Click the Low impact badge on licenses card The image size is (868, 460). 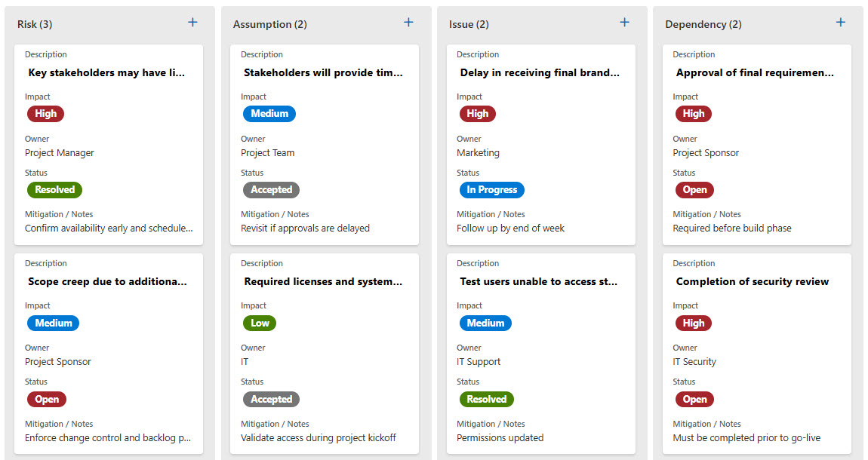pyautogui.click(x=260, y=323)
